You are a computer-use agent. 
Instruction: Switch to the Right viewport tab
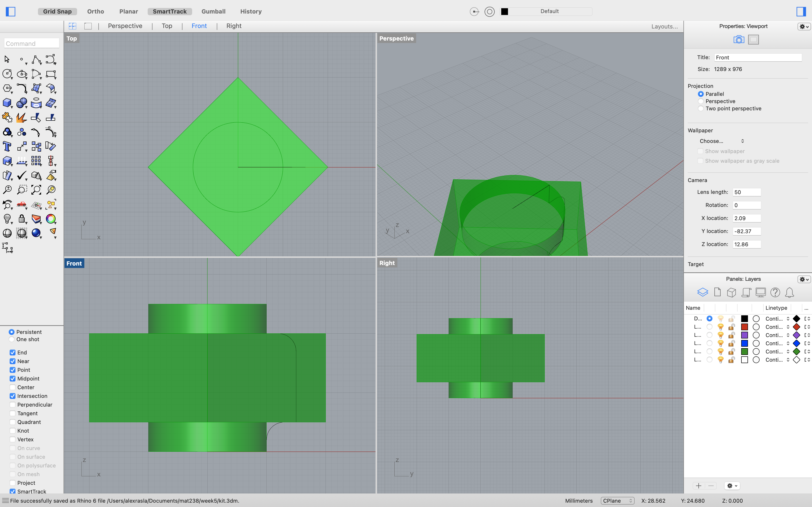pos(233,26)
